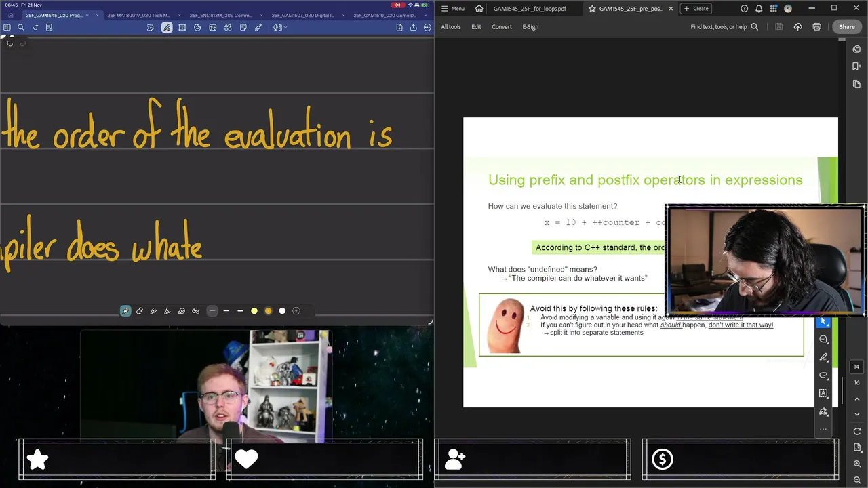Select the Acrobat highlight pen tool
This screenshot has width=868, height=488.
(x=824, y=357)
